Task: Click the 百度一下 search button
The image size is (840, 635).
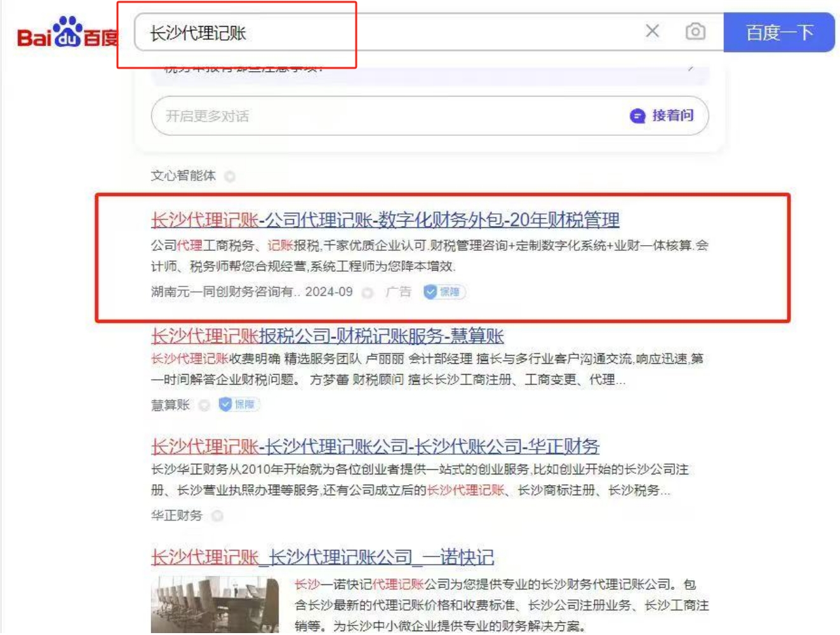Action: pos(779,32)
